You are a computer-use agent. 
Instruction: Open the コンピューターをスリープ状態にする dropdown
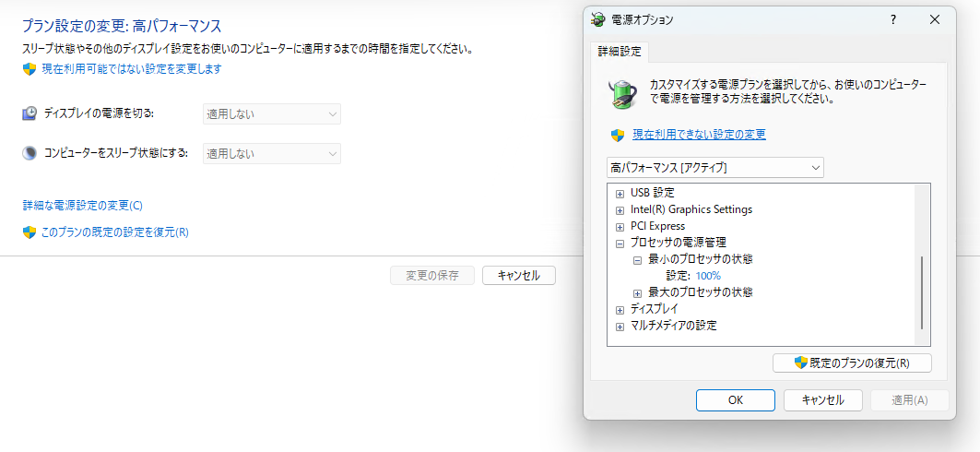(272, 154)
